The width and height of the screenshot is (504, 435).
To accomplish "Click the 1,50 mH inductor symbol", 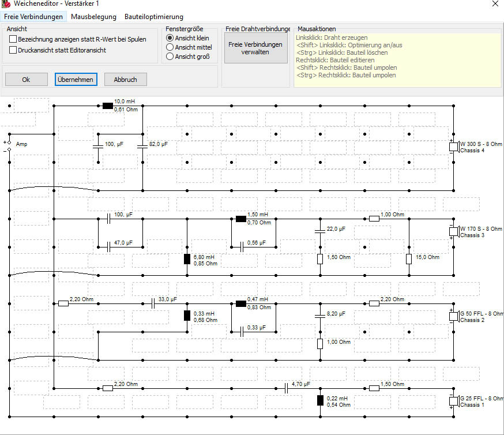I will point(241,219).
